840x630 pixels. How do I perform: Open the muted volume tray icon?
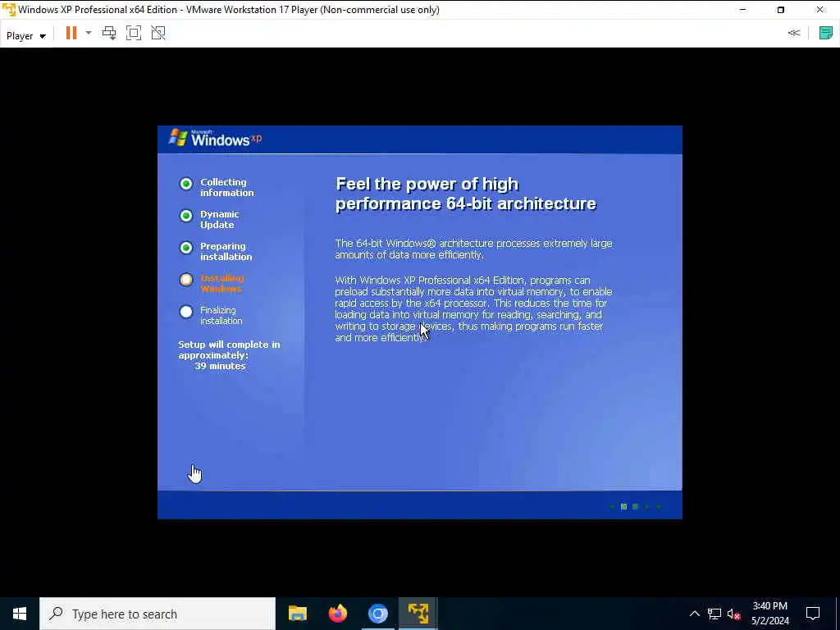pyautogui.click(x=733, y=614)
